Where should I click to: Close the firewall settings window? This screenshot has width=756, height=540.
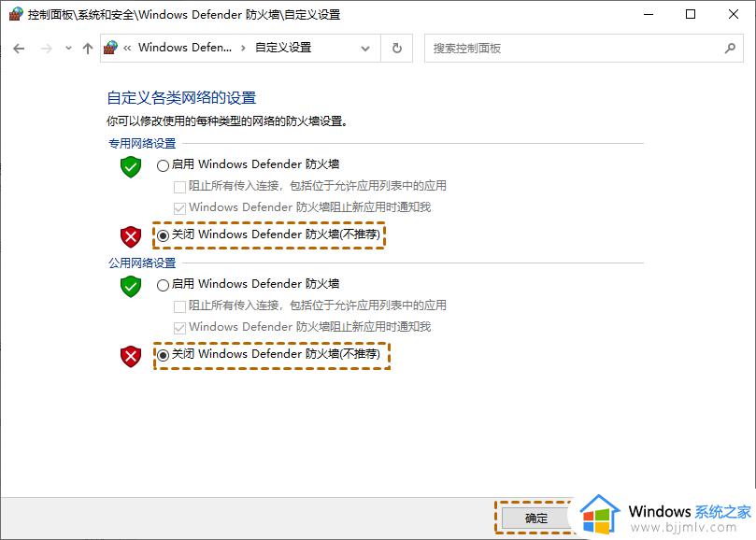click(x=734, y=14)
